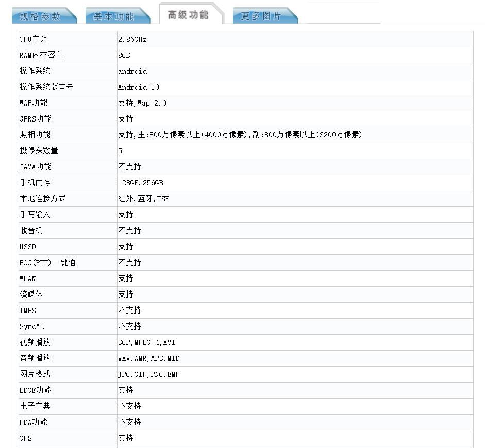
Task: Select the WAP功能 label
Action: (x=34, y=103)
